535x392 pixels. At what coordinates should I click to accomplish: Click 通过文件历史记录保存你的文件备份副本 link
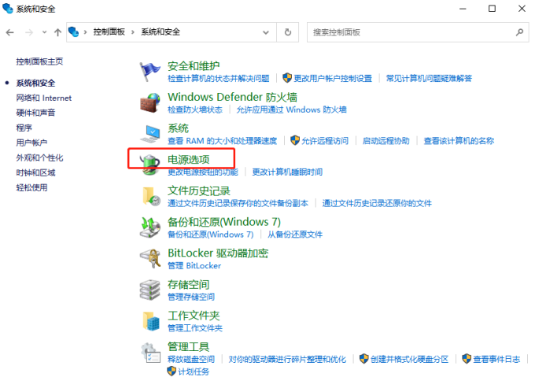238,204
